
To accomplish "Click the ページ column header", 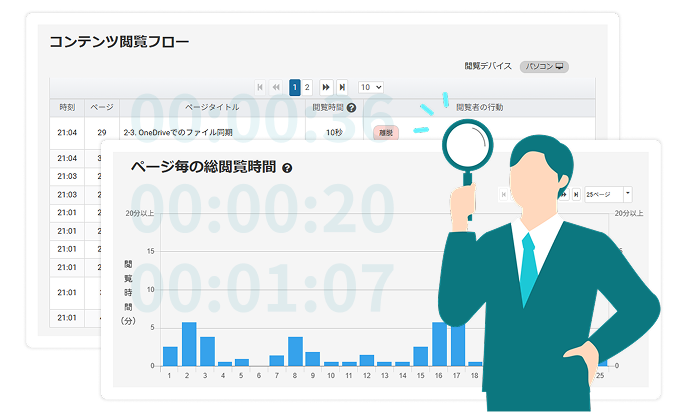I will click(102, 107).
